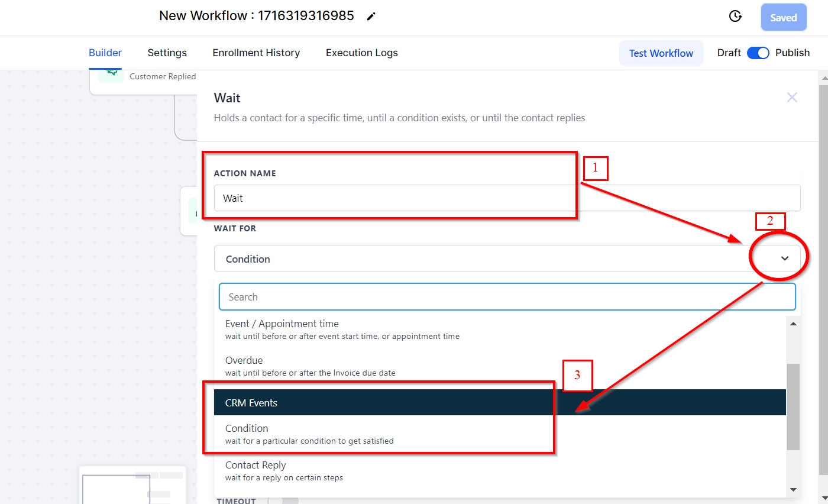This screenshot has height=504, width=828.
Task: Open the Enrollment History tab
Action: [256, 53]
